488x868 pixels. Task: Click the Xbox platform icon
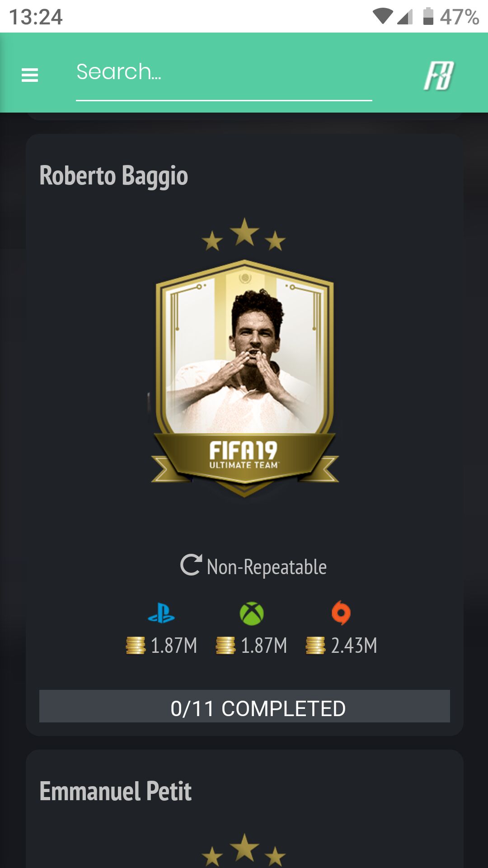(252, 613)
